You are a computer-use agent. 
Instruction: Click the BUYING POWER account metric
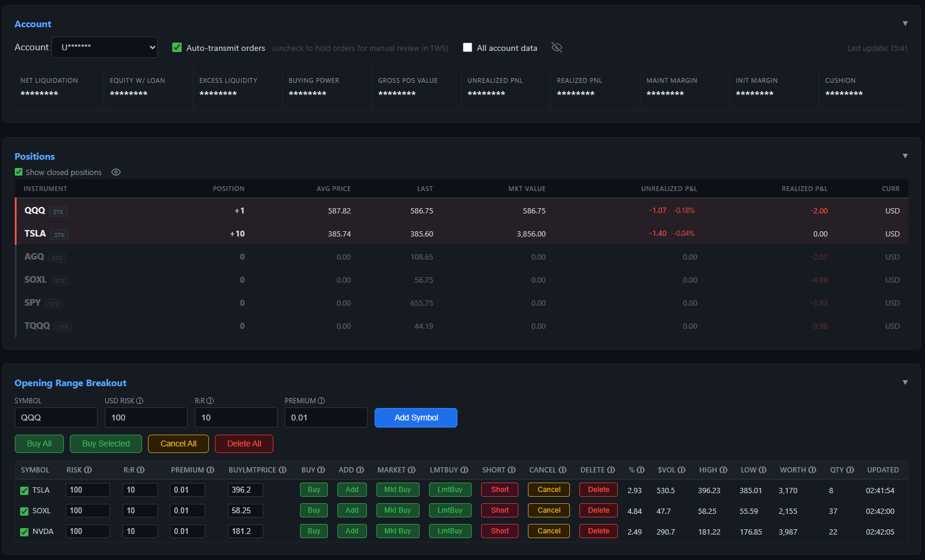coord(327,88)
